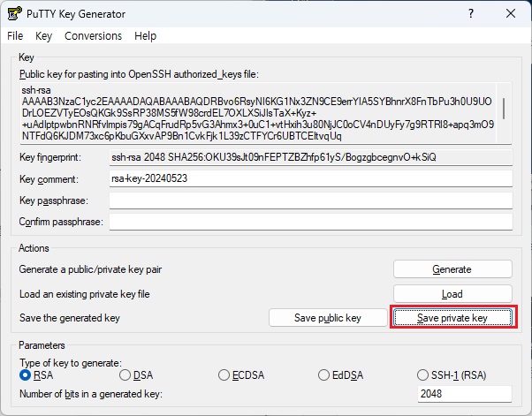Click inside the public key text box
Viewport: 532px width, 416px height.
click(258, 113)
